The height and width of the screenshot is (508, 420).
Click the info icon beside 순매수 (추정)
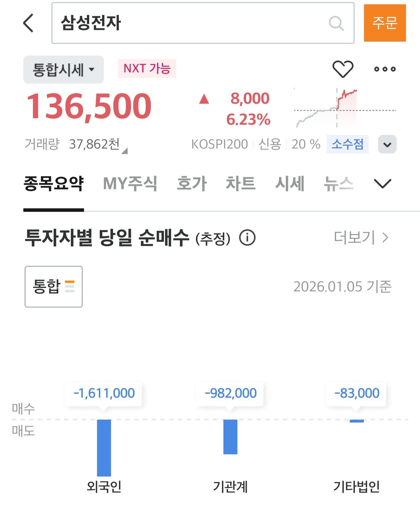[247, 238]
